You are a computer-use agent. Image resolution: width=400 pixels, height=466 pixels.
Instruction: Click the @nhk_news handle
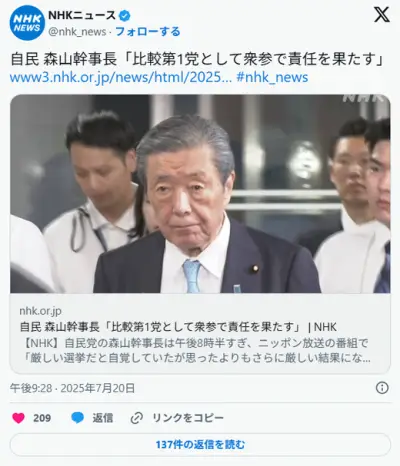click(x=77, y=32)
